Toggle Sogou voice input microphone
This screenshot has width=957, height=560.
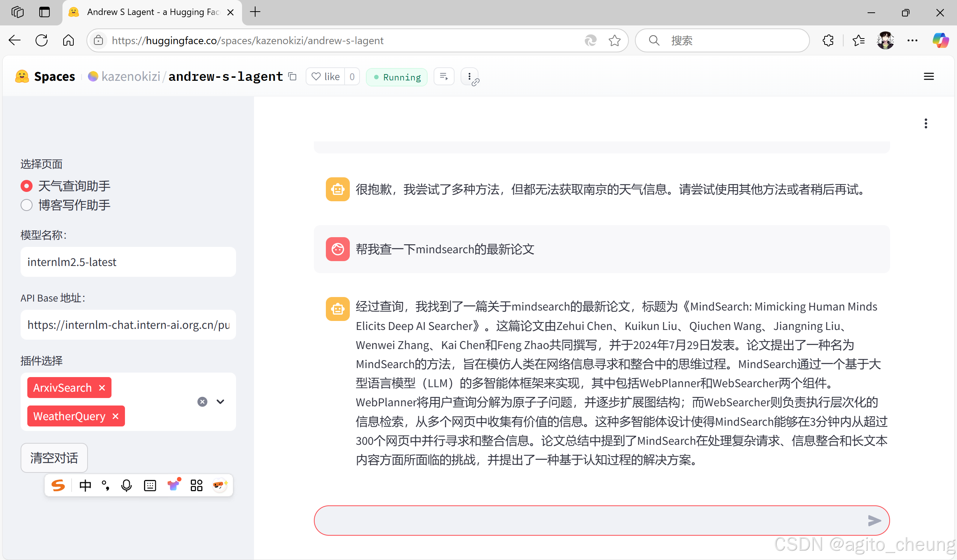(x=126, y=485)
